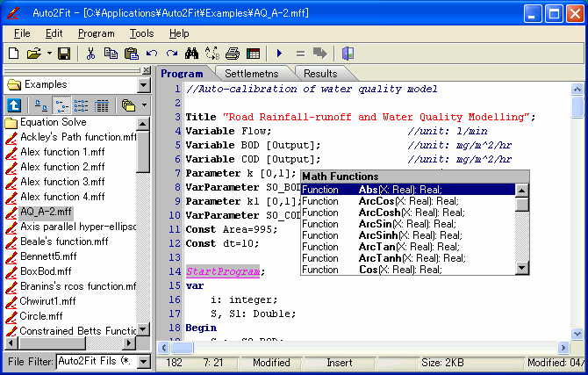
Task: Open the Edit menu
Action: click(54, 33)
